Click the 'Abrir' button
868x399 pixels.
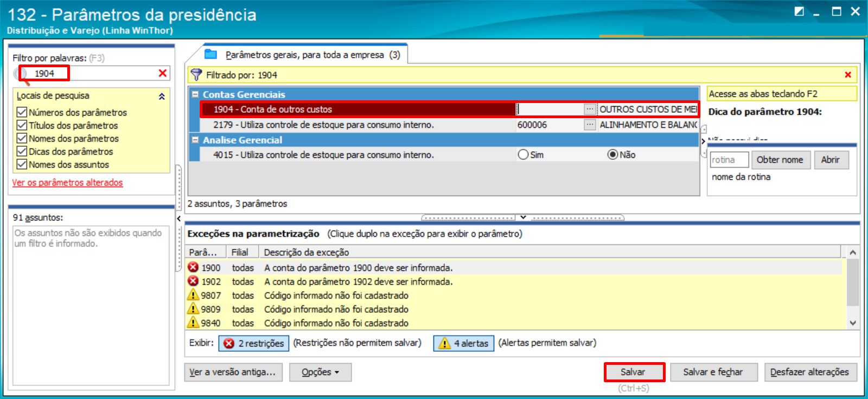click(x=831, y=160)
